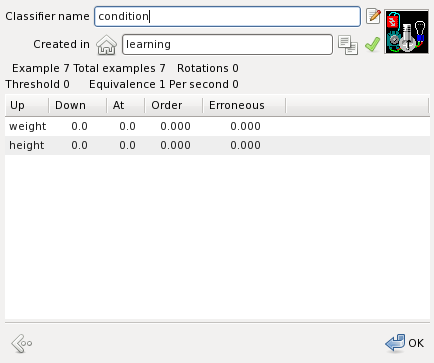Screen dimensions: 434x363
Task: Select the height row label
Action: 27,145
